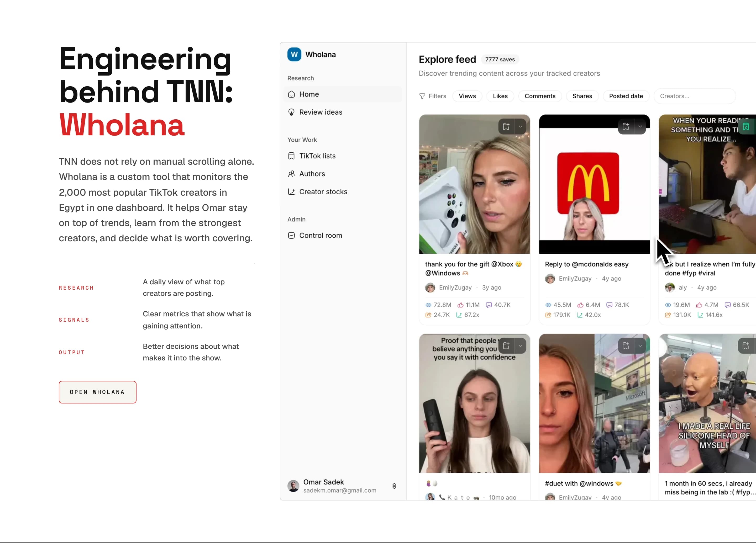Click the 45.5M views eye icon
Image resolution: width=756 pixels, height=543 pixels.
tap(548, 305)
